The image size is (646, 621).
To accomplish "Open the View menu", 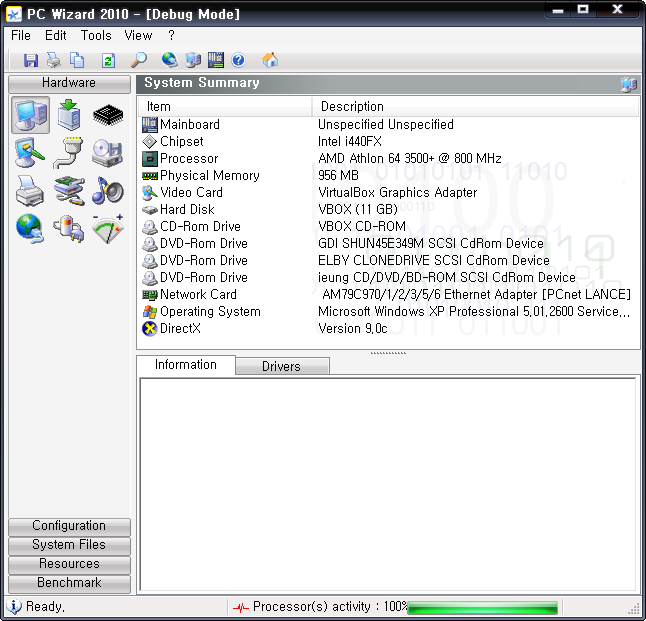I will pos(138,35).
